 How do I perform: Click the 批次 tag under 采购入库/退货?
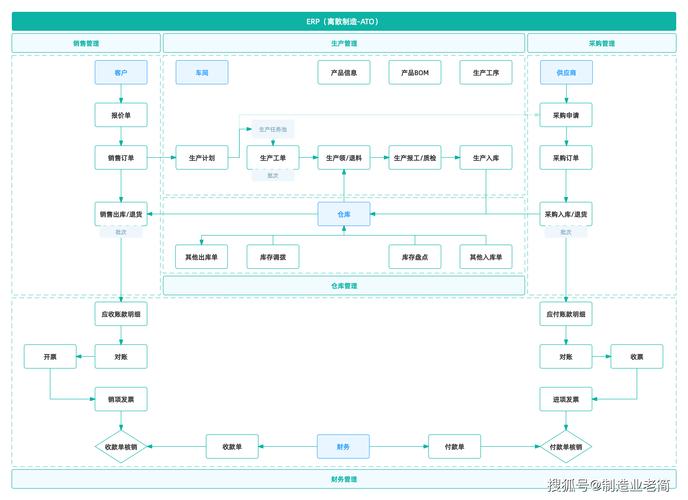(x=566, y=232)
